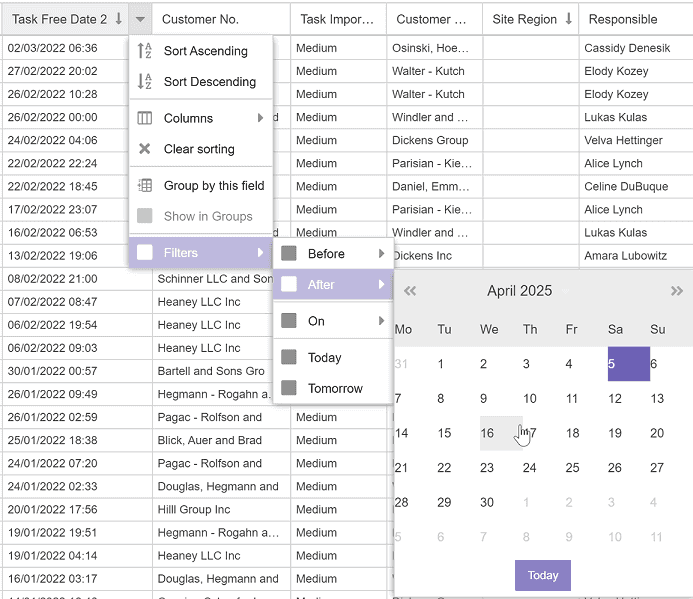This screenshot has width=693, height=599.
Task: Expand the Columns submenu arrow
Action: [260, 118]
